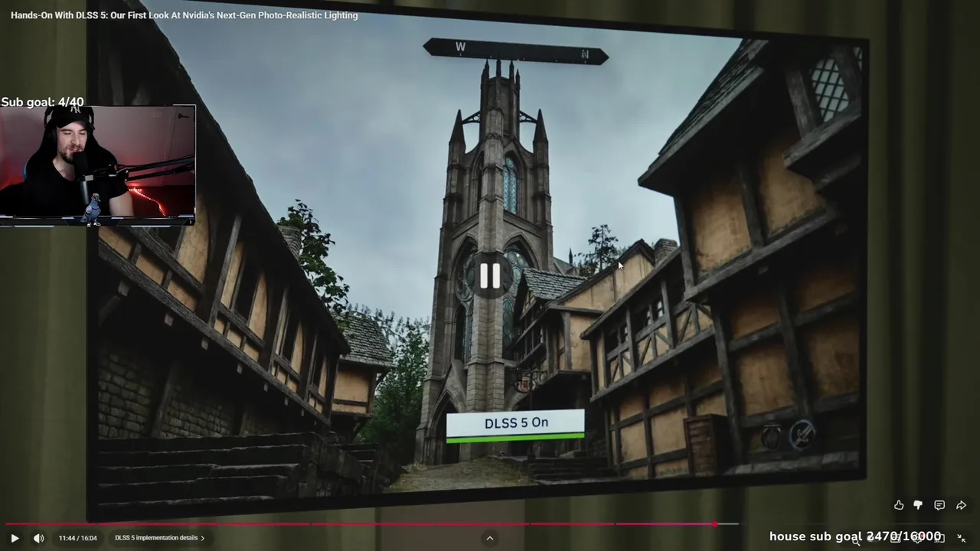The width and height of the screenshot is (980, 551).
Task: Click the large pause indicator on the video
Action: 490,276
